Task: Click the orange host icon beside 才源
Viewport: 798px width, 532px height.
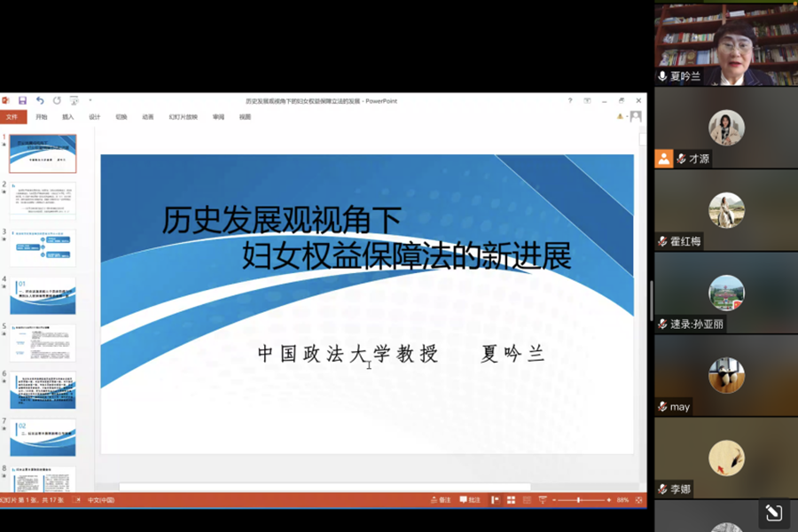Action: click(x=663, y=159)
